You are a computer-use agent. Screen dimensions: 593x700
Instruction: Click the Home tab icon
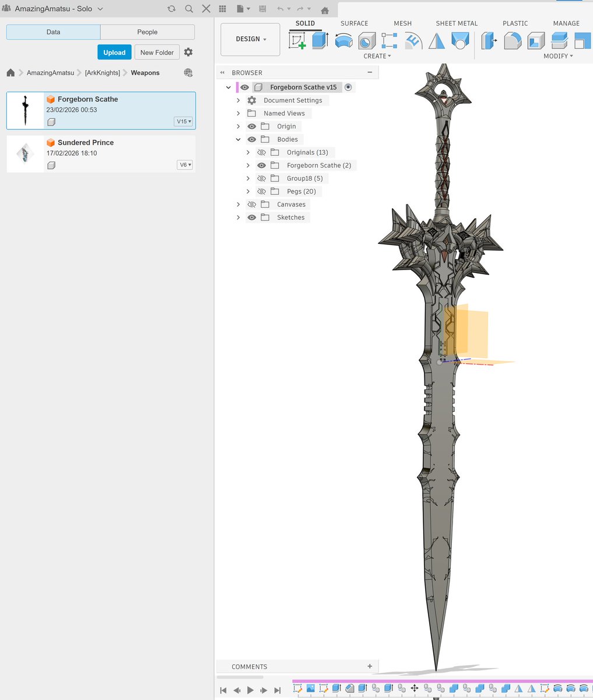(325, 10)
